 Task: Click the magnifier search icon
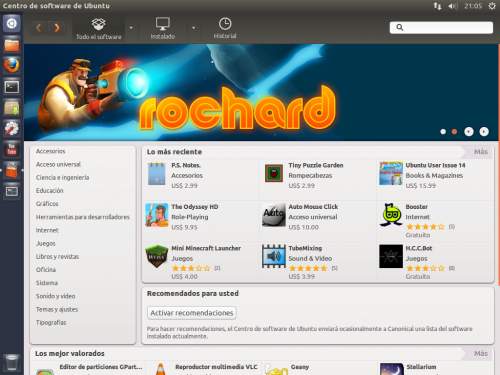click(400, 27)
